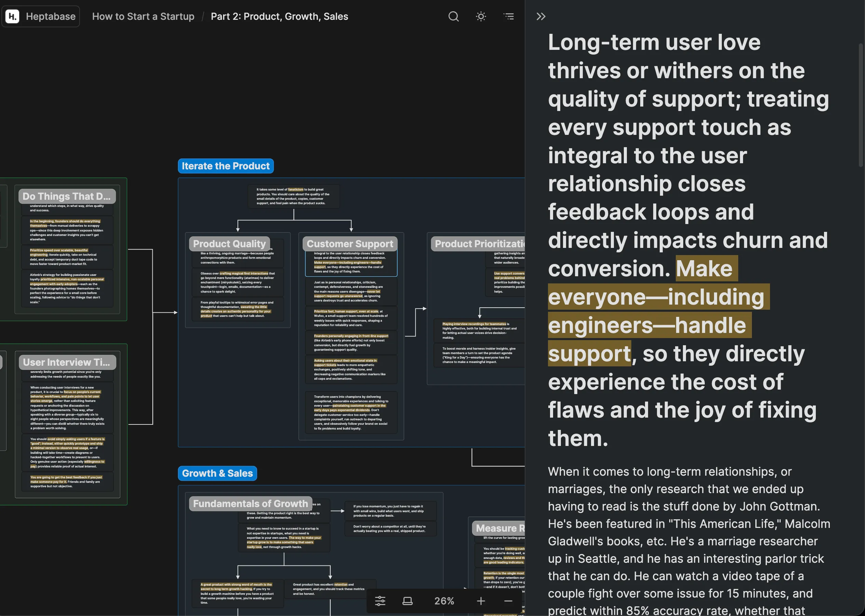
Task: Click the Fundamentals of Growth header
Action: tap(250, 503)
